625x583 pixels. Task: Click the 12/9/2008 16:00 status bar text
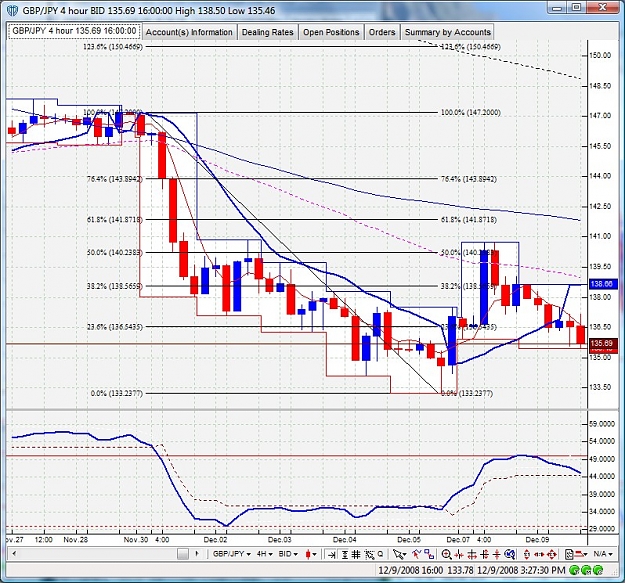click(411, 571)
